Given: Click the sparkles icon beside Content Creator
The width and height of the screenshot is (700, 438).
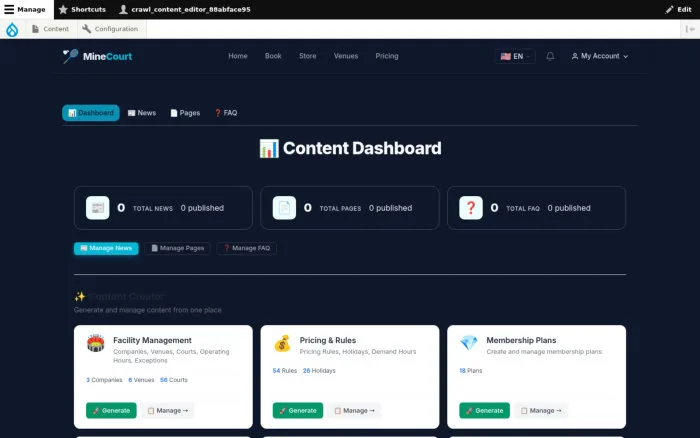Looking at the screenshot, I should 80,296.
